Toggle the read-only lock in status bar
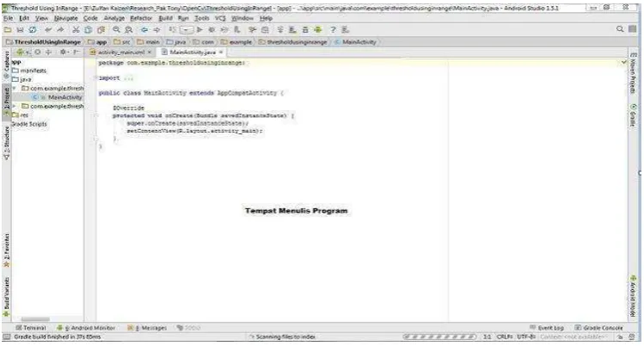Image resolution: width=644 pixels, height=346 pixels. pyautogui.click(x=621, y=337)
